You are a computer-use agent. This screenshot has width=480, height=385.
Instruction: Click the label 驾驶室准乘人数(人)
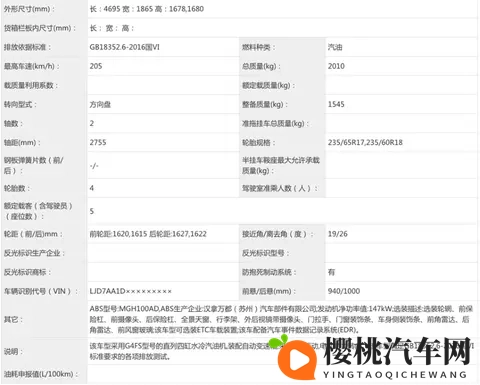point(279,189)
